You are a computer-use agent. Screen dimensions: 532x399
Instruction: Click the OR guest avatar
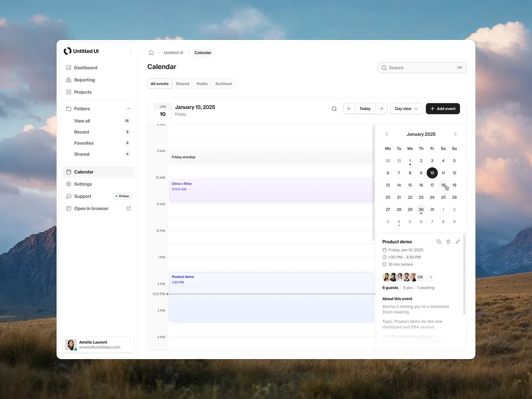click(x=420, y=277)
